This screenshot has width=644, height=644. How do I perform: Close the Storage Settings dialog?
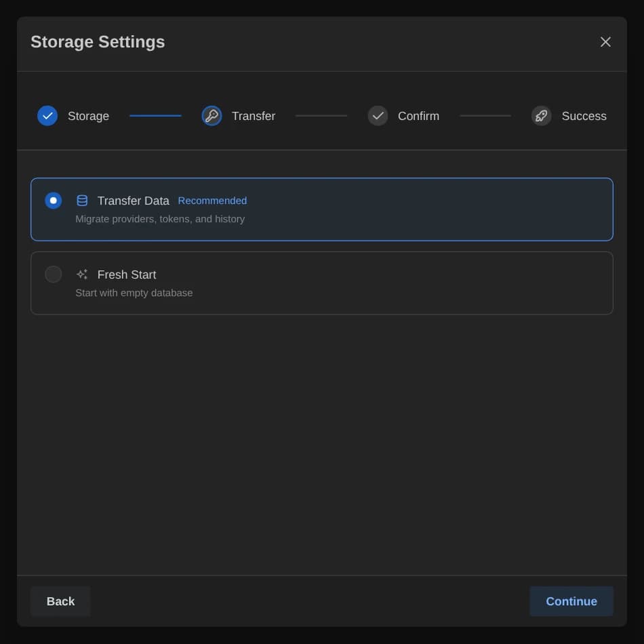click(x=605, y=42)
